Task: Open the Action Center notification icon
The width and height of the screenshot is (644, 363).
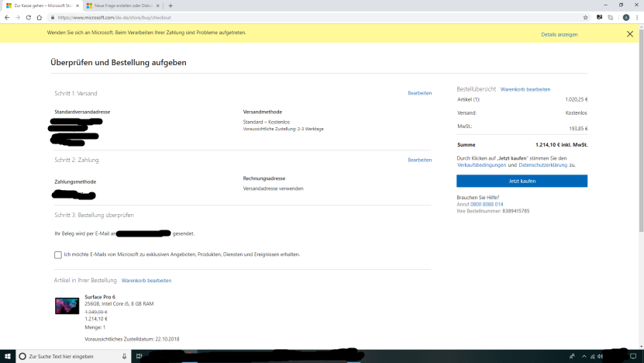Action: point(633,357)
